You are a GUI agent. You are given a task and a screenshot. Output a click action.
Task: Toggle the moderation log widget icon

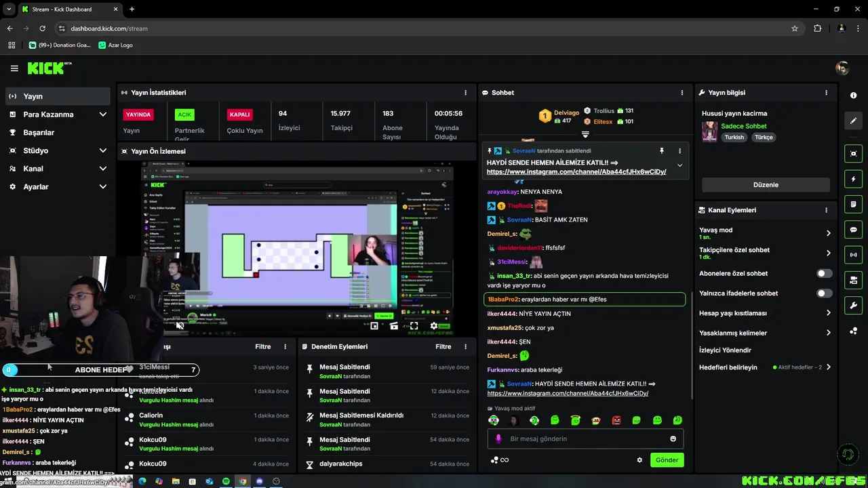[853, 205]
